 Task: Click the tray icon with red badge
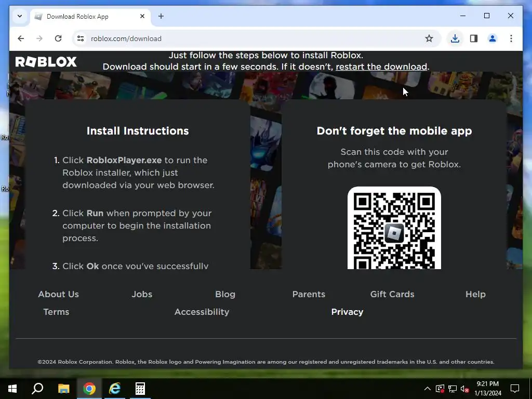[x=440, y=389]
